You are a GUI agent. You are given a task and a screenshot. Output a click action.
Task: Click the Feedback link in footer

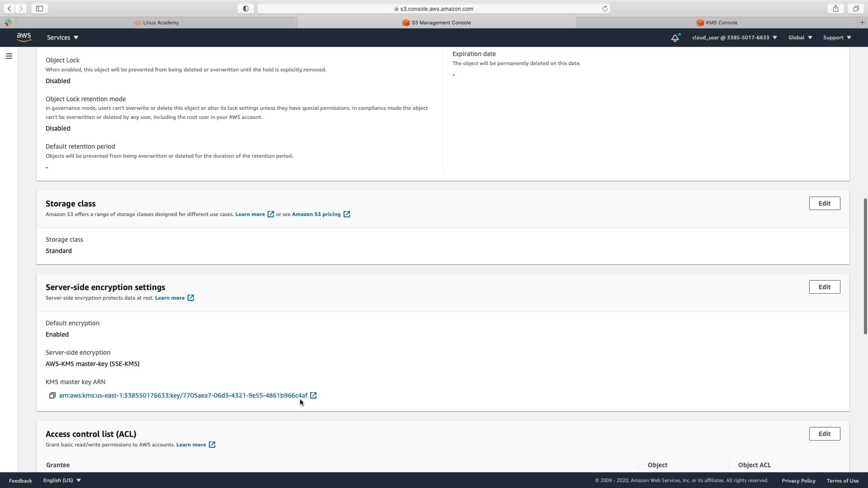(20, 481)
